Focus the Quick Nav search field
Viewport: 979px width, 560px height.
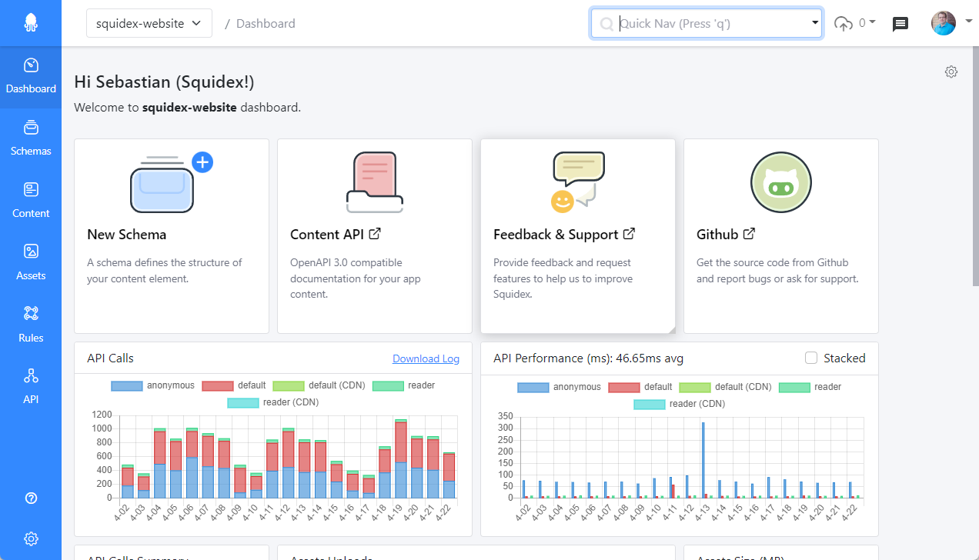[707, 24]
